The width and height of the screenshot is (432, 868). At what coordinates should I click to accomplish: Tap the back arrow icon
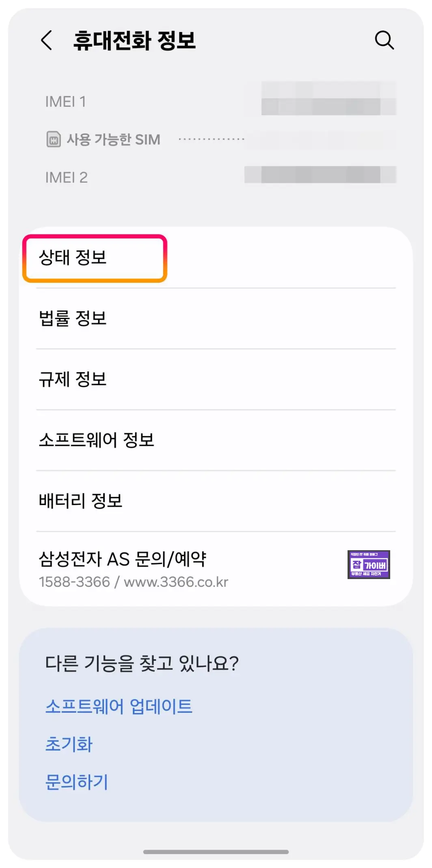pyautogui.click(x=47, y=40)
